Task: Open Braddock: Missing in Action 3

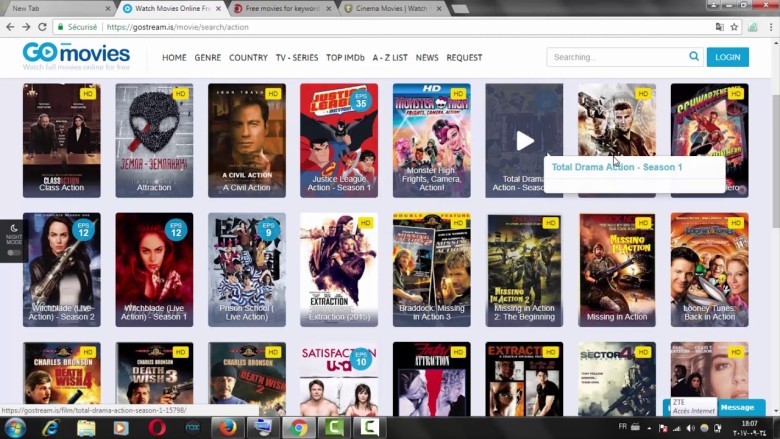Action: [432, 270]
